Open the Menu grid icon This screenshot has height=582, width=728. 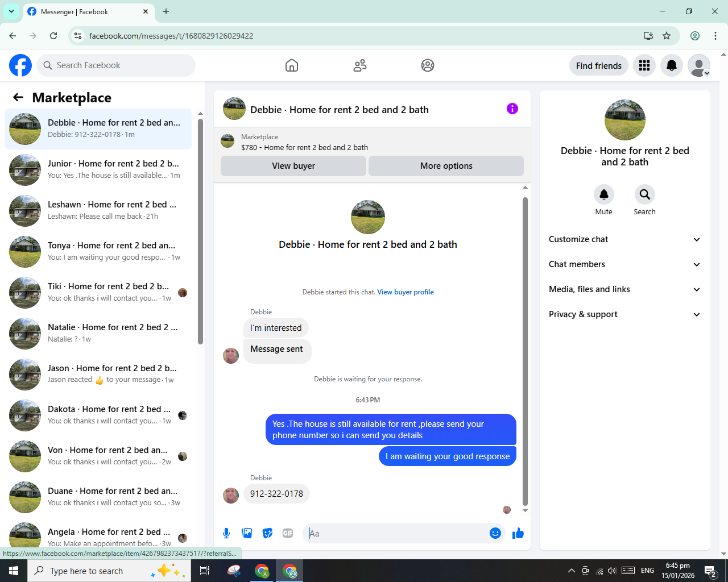tap(644, 65)
